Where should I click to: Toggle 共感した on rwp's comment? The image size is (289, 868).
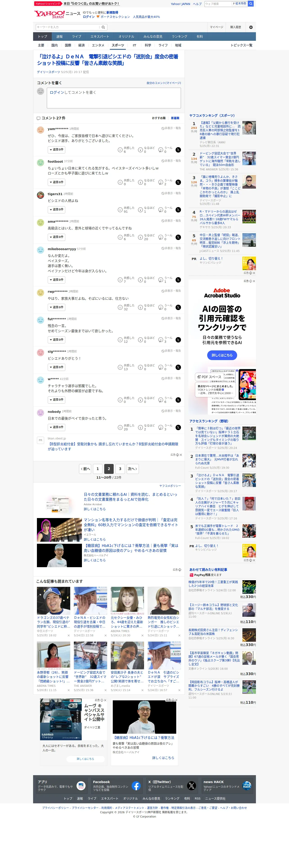(x=126, y=307)
